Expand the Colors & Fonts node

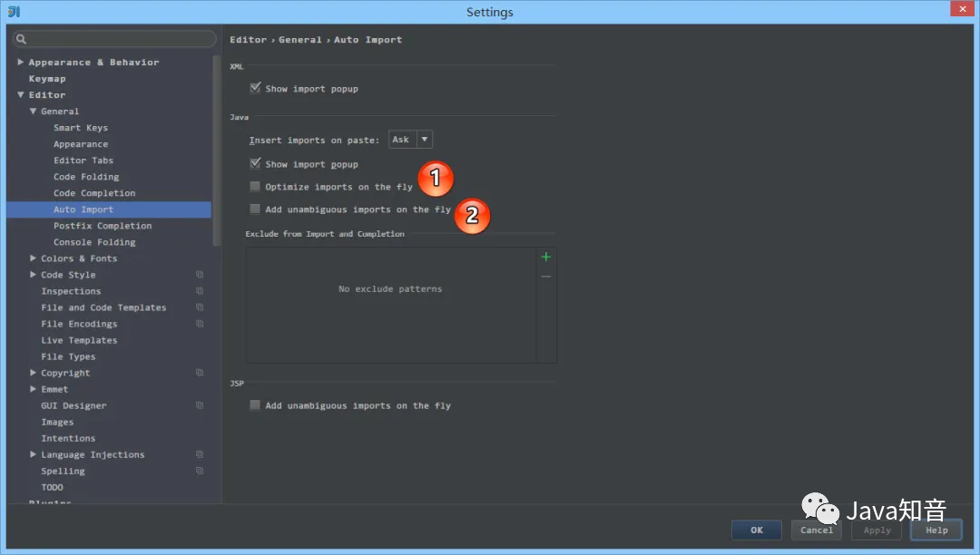tap(34, 258)
